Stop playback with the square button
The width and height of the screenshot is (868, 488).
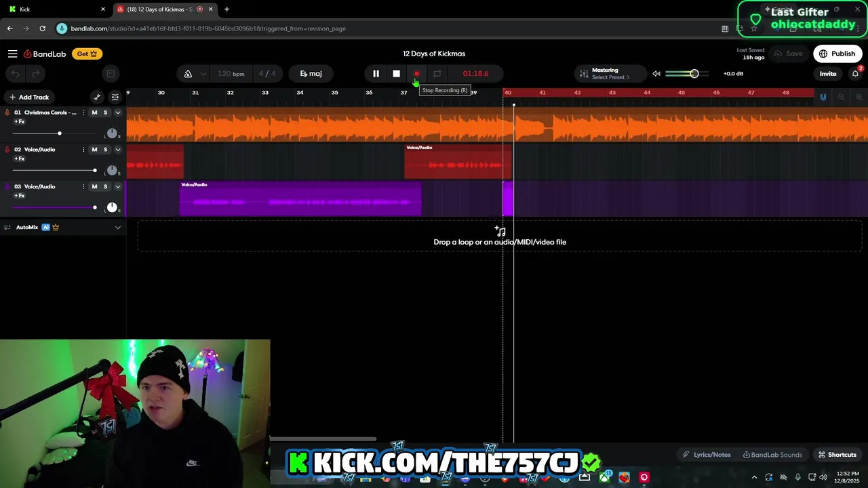pyautogui.click(x=396, y=74)
